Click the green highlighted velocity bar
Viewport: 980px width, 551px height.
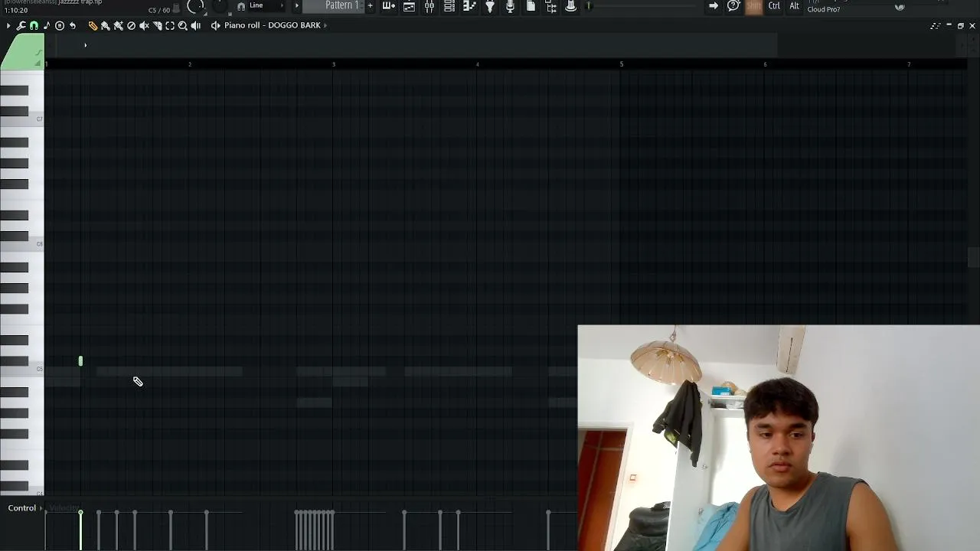point(80,530)
